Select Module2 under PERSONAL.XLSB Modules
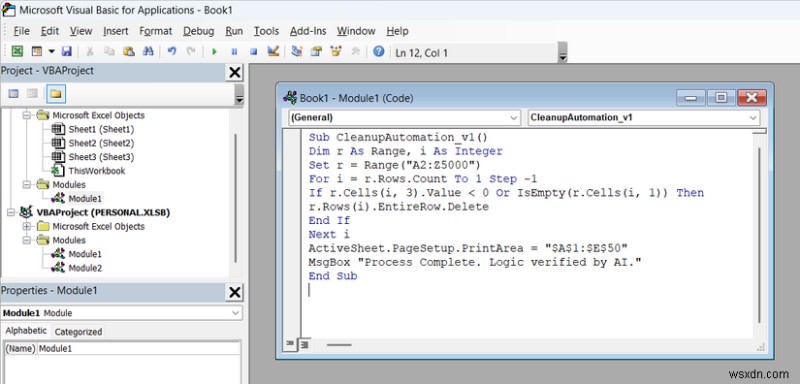The width and height of the screenshot is (800, 384). [85, 268]
